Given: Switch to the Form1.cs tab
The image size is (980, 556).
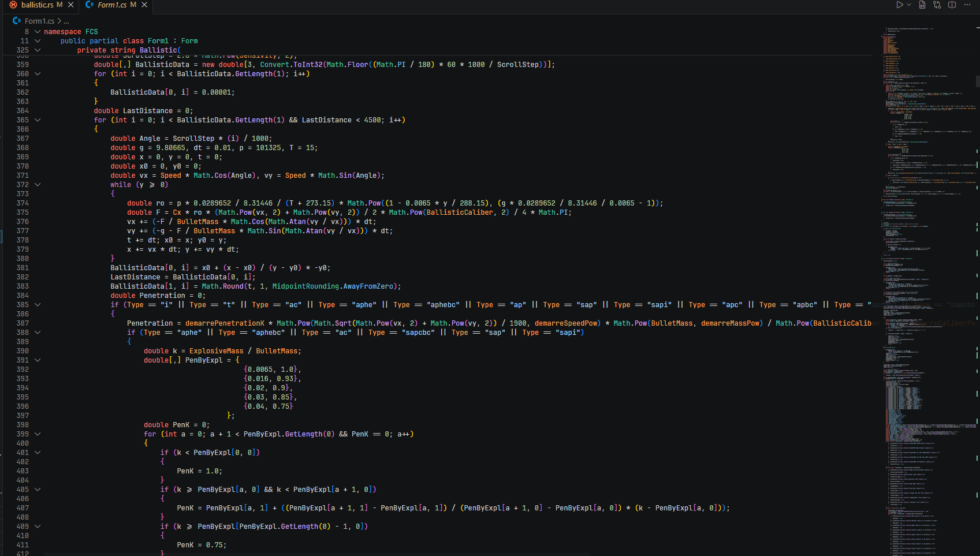Looking at the screenshot, I should point(112,5).
